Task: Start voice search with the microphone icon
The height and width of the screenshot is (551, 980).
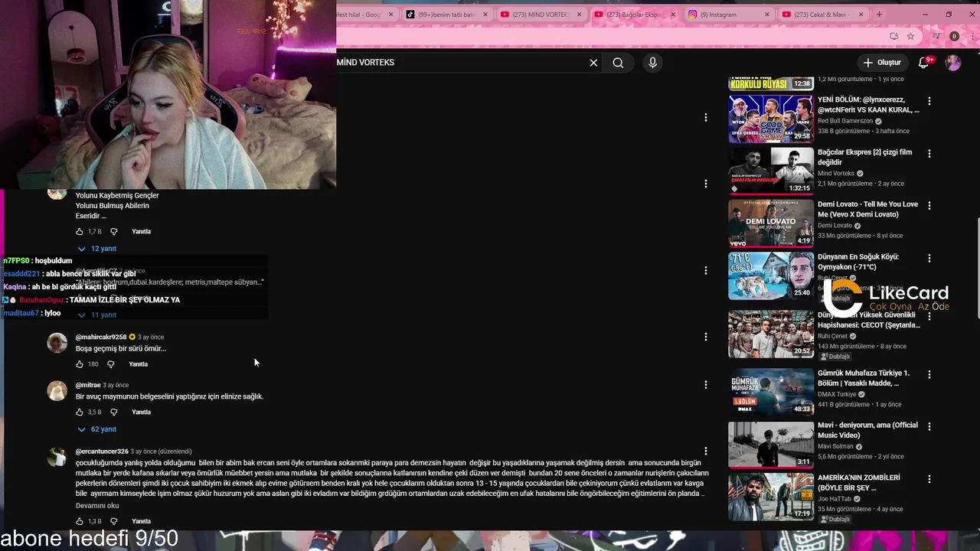Action: coord(652,63)
